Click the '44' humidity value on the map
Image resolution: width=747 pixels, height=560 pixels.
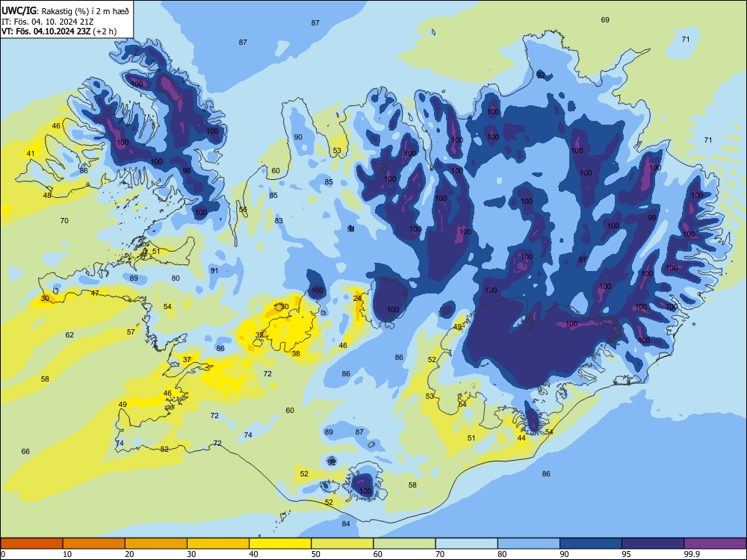click(521, 438)
